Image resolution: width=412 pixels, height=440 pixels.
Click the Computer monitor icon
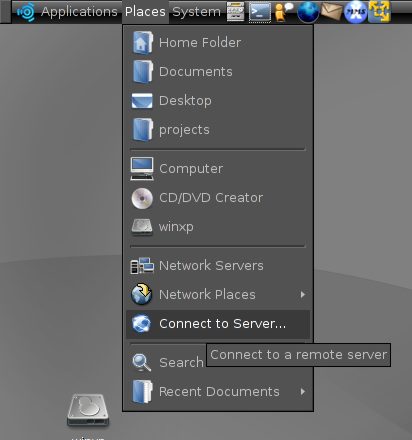pos(142,169)
